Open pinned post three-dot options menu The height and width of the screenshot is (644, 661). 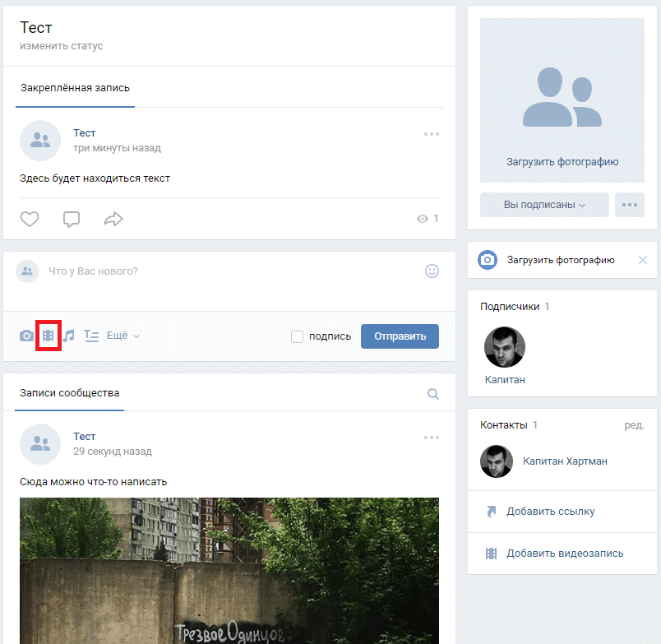point(432,134)
